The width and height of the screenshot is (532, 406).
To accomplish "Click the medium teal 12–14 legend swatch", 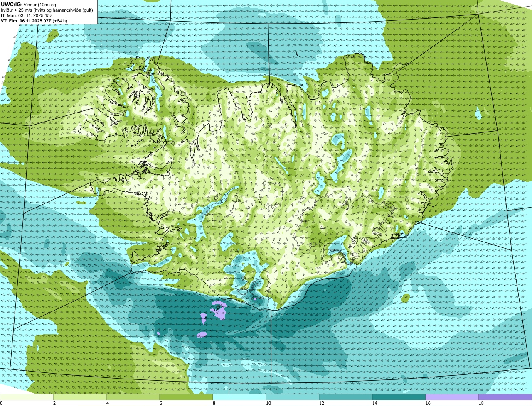I will tap(346, 397).
